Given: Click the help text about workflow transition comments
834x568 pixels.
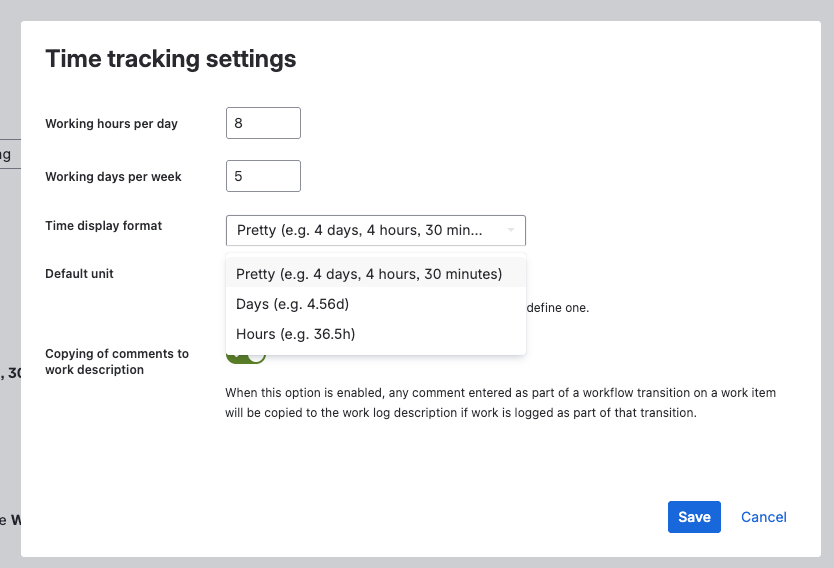Looking at the screenshot, I should 500,403.
